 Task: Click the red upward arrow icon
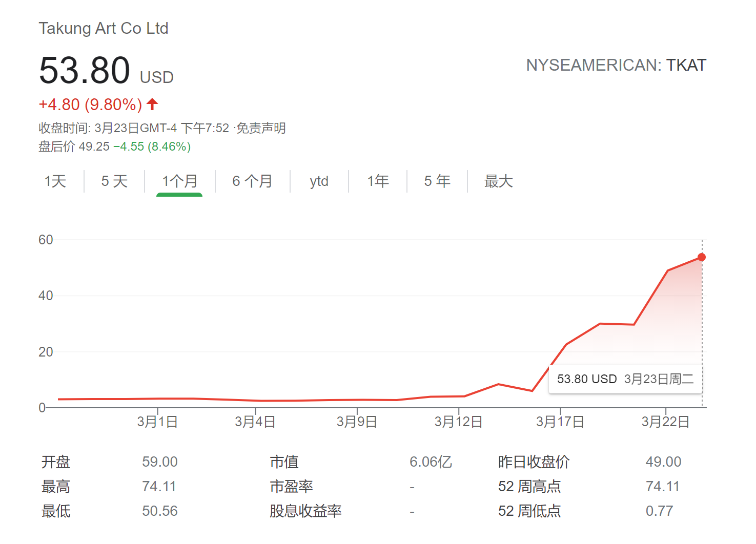(152, 104)
